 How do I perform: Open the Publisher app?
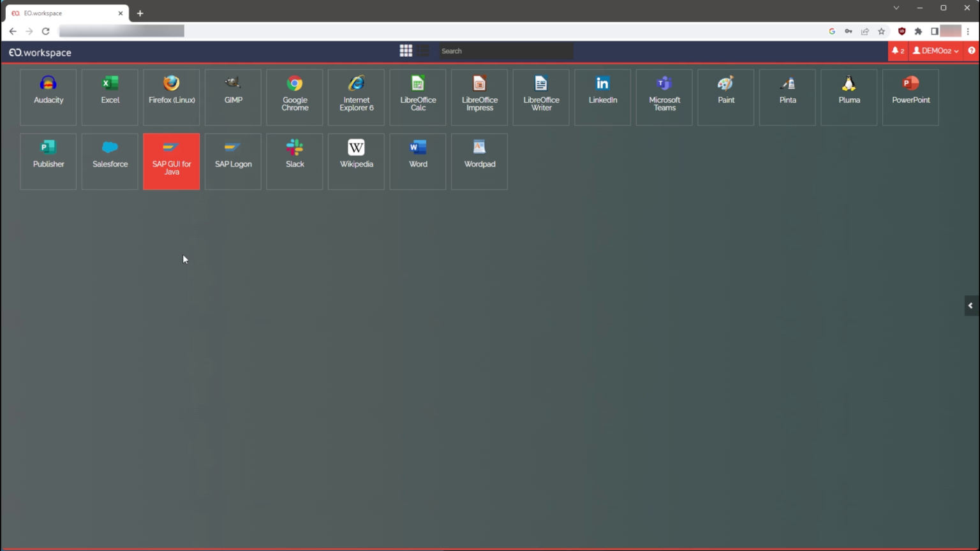click(48, 161)
